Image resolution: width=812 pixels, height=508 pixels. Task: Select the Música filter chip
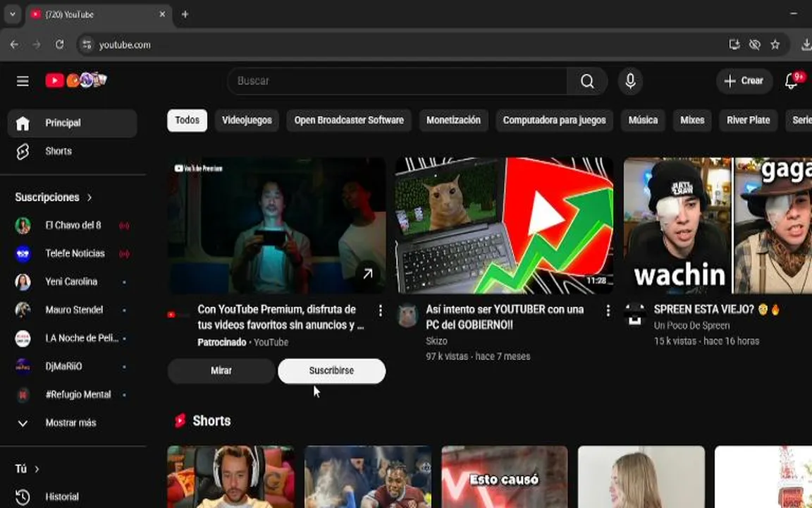click(x=643, y=120)
